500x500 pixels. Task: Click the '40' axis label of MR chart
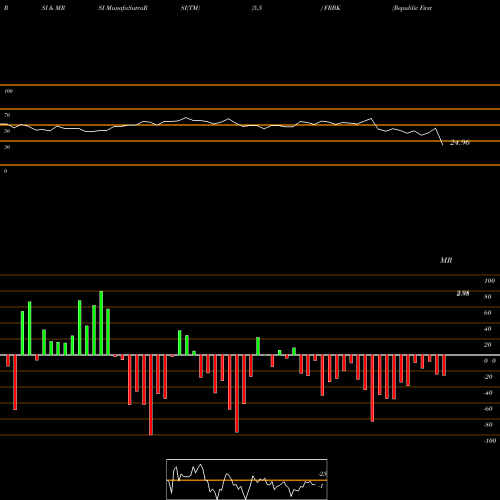(488, 329)
